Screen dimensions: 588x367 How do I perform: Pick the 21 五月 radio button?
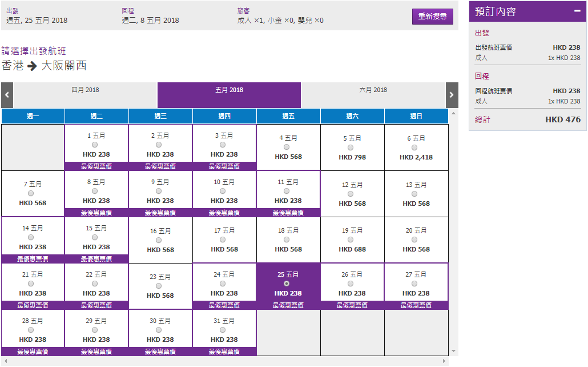coord(31,284)
